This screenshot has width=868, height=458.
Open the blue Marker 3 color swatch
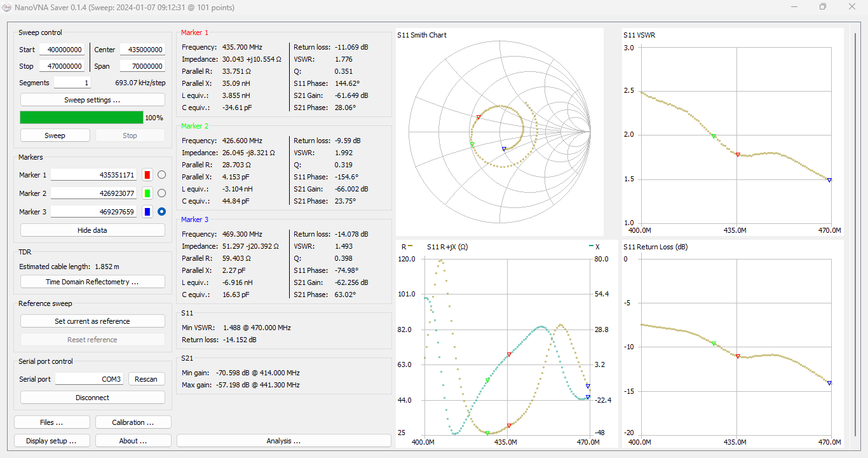147,212
